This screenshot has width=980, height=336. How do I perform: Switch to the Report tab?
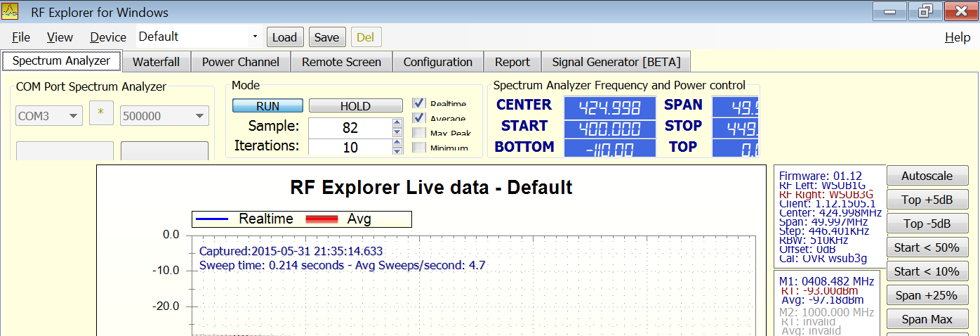coord(512,62)
